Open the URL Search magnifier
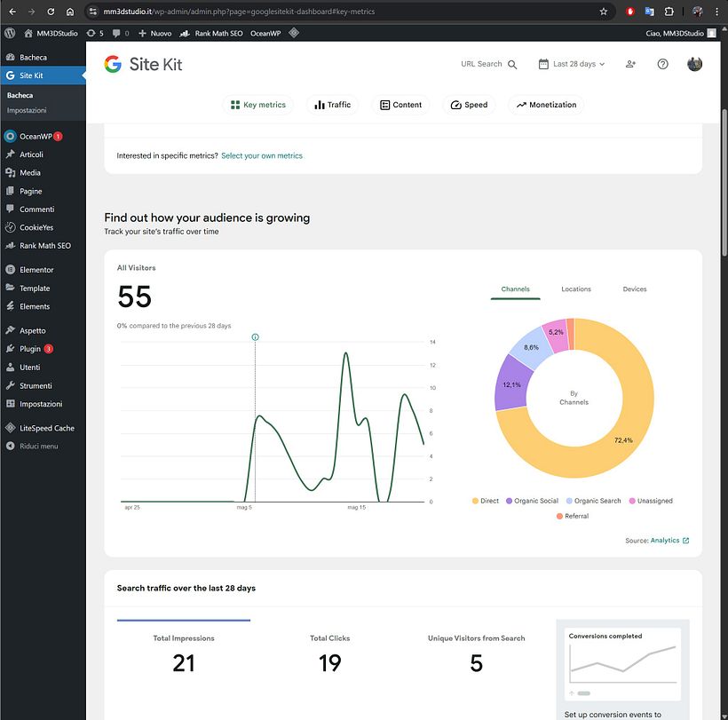 click(x=512, y=65)
